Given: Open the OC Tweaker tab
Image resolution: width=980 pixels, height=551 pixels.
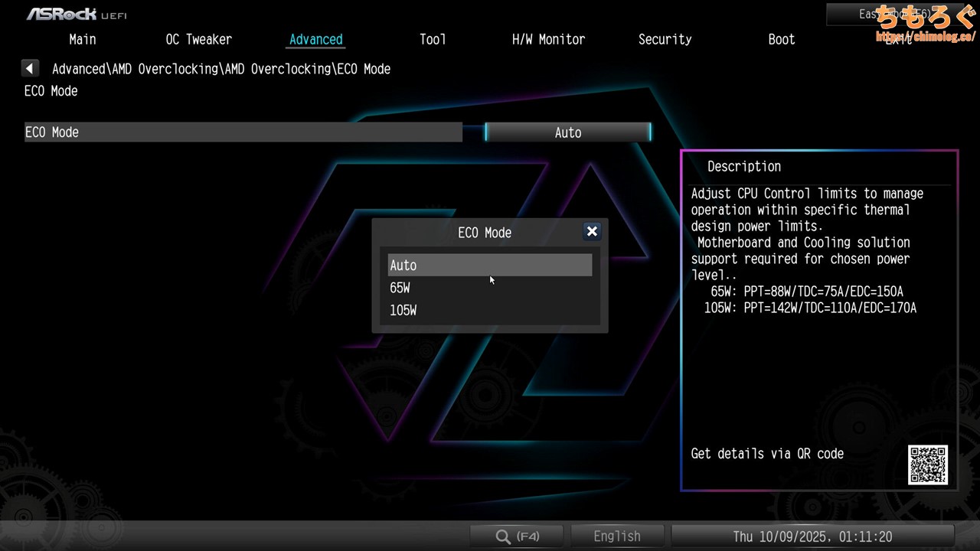Looking at the screenshot, I should coord(198,40).
